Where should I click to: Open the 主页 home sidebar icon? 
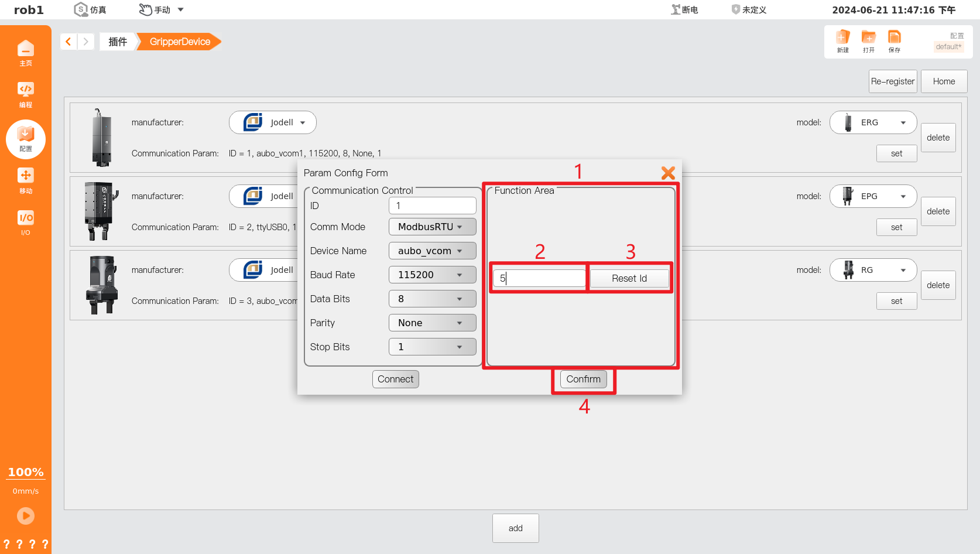click(26, 53)
